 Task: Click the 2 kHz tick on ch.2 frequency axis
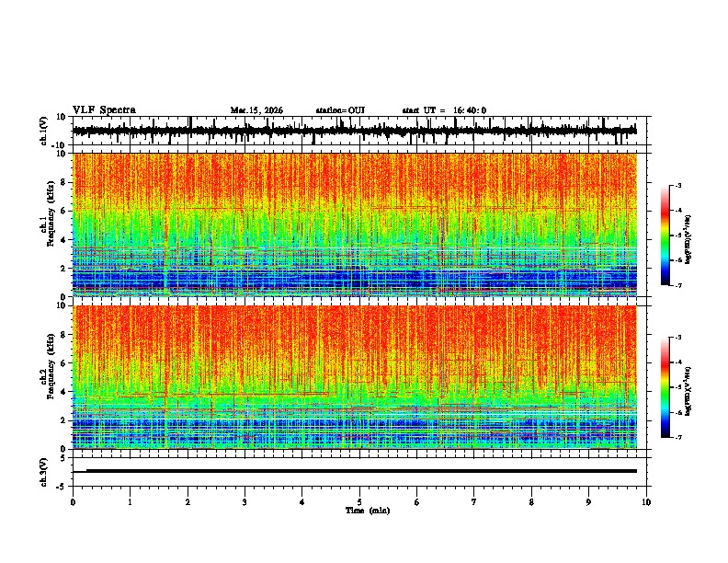coord(63,420)
